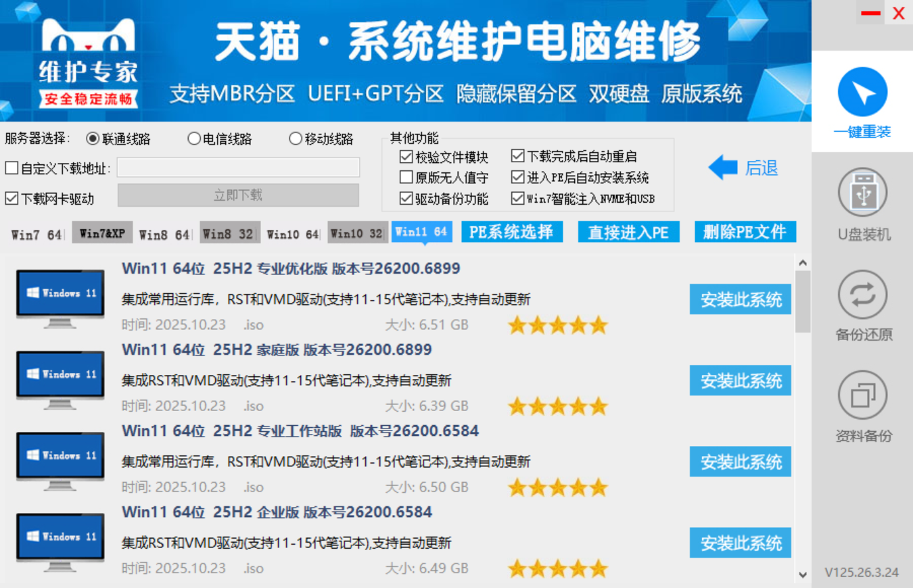Enable the 自定义下载地址 checkbox
This screenshot has width=913, height=588.
tap(11, 168)
